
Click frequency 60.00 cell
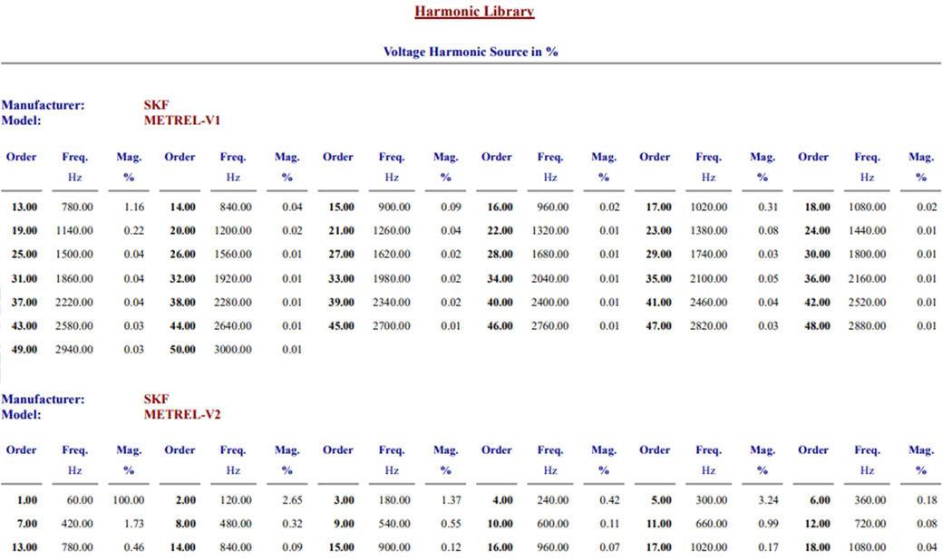pyautogui.click(x=80, y=500)
